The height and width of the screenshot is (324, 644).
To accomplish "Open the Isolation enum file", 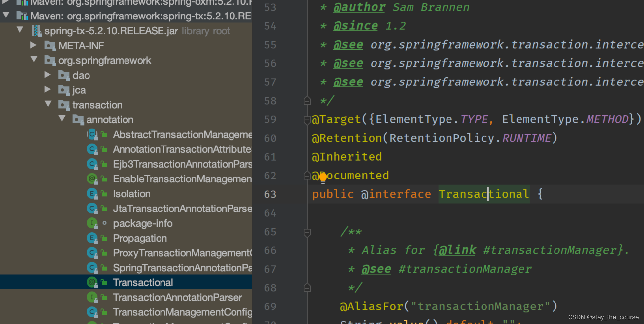I will [132, 194].
